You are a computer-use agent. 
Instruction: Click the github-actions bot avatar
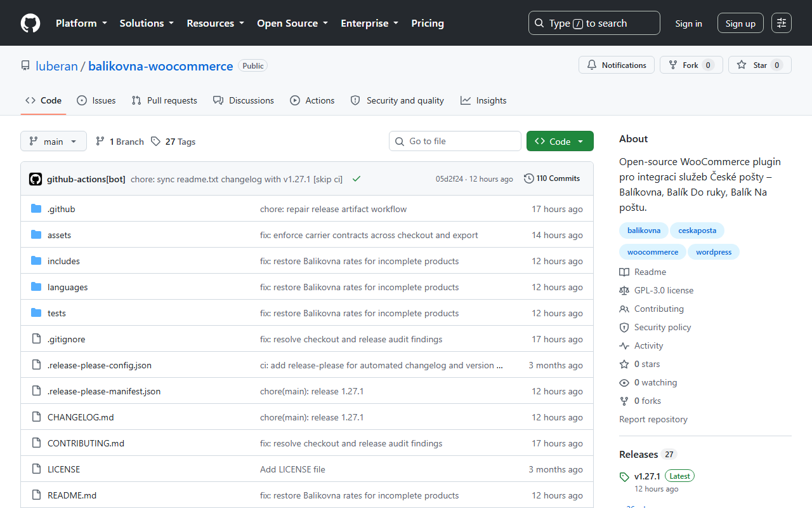36,179
